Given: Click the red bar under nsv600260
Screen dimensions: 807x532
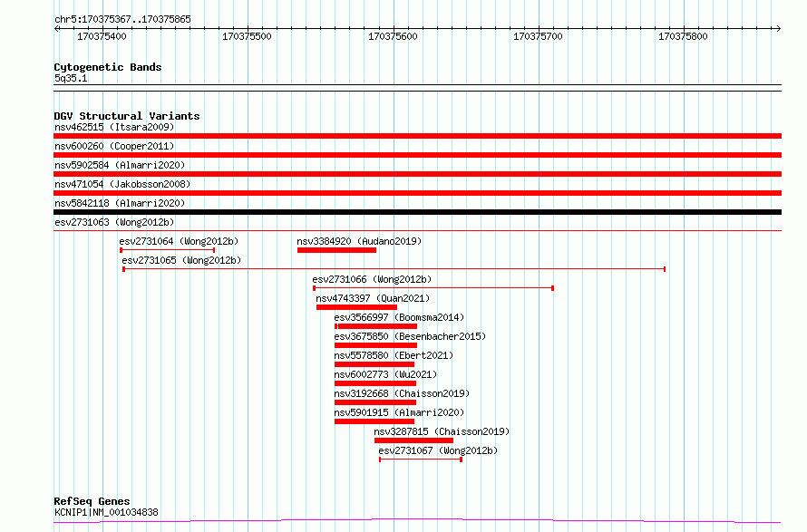Looking at the screenshot, I should 417,155.
